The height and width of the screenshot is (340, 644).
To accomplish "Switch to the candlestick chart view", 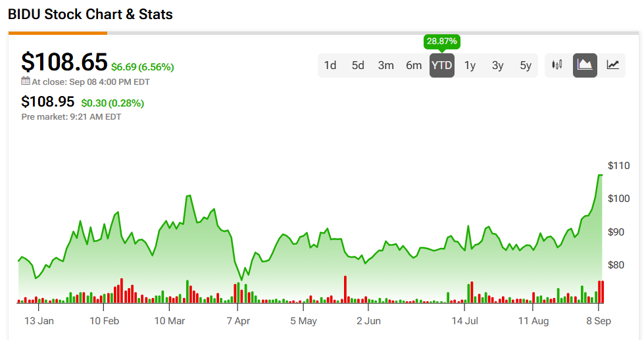I will tap(557, 65).
